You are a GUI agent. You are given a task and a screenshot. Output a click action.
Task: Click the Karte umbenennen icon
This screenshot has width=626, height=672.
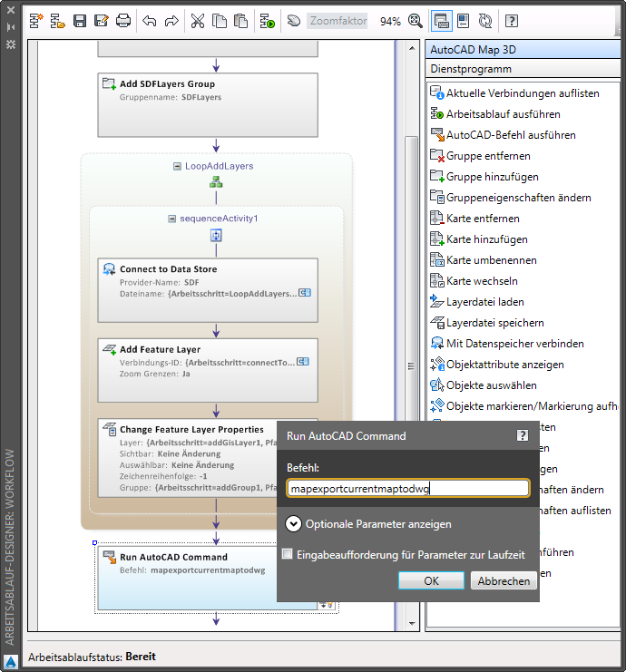pos(437,259)
